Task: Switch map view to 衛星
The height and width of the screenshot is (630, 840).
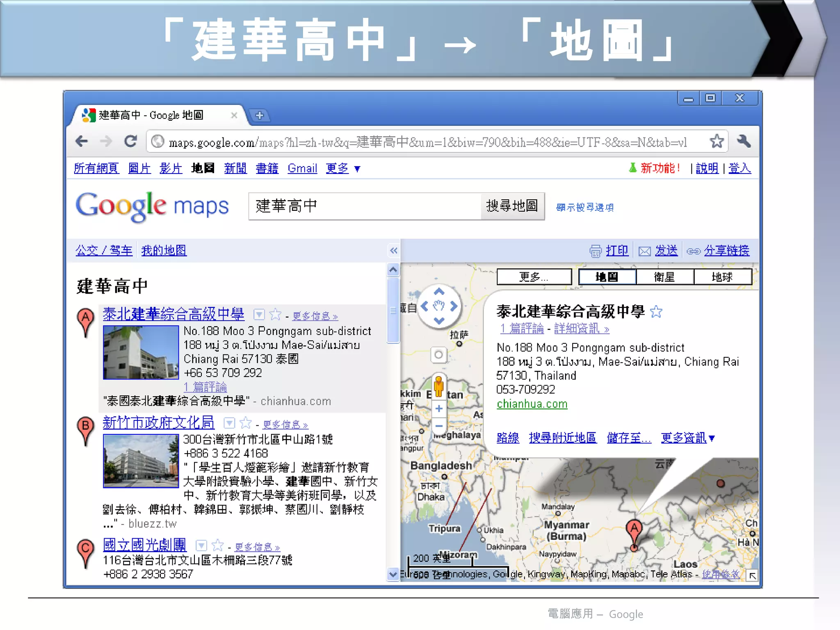Action: (664, 277)
